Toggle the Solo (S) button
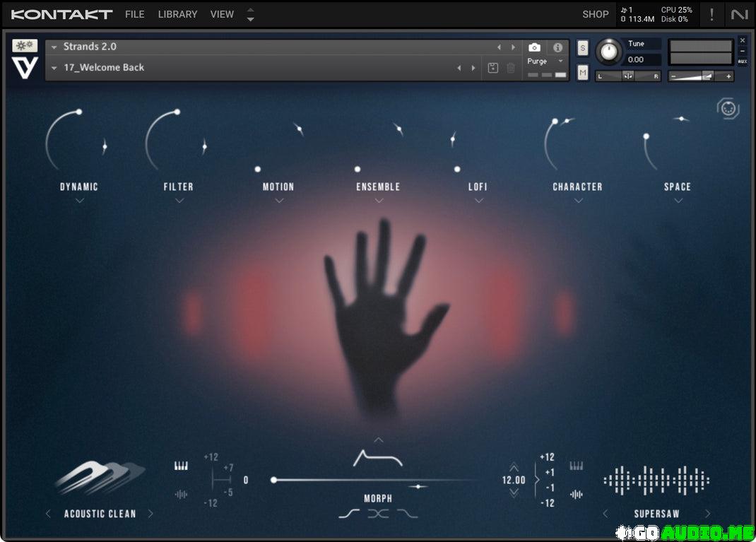Image resolution: width=756 pixels, height=542 pixels. [x=582, y=47]
